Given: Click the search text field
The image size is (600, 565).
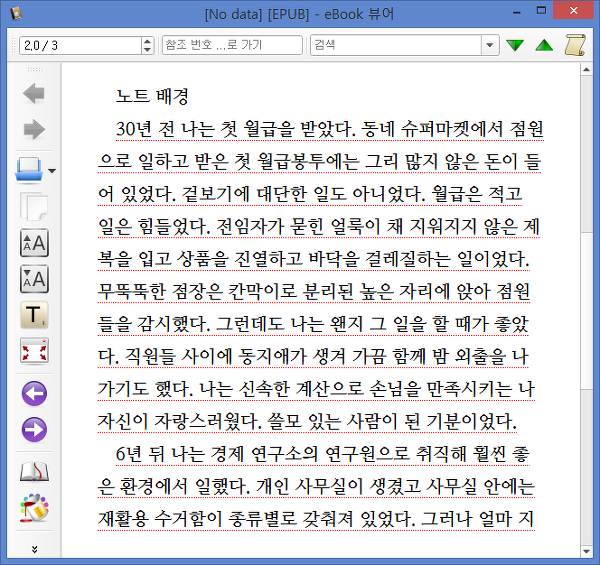Looking at the screenshot, I should click(x=396, y=45).
